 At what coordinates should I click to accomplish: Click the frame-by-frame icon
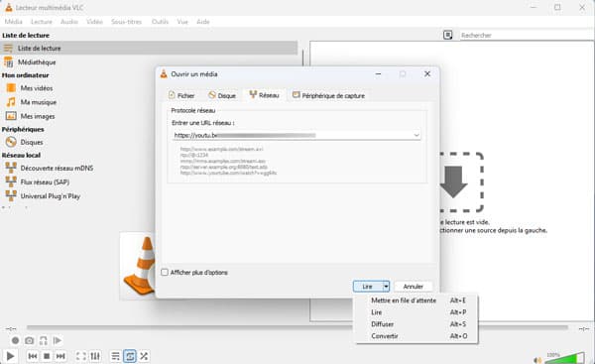58,340
